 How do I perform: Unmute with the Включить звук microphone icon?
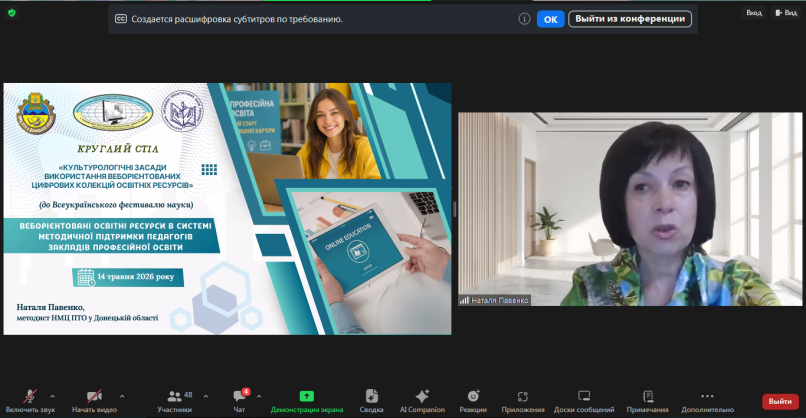pyautogui.click(x=30, y=396)
